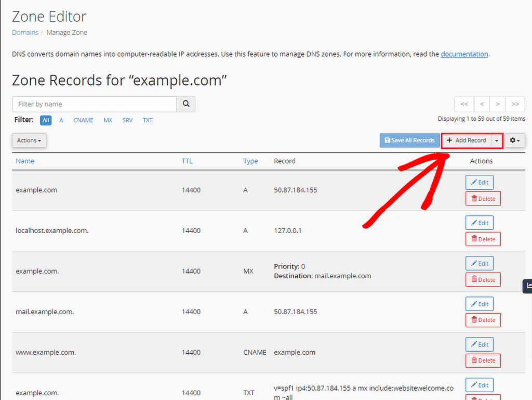Screen dimensions: 532x400
Task: Go to the next page arrow icon
Action: [498, 104]
